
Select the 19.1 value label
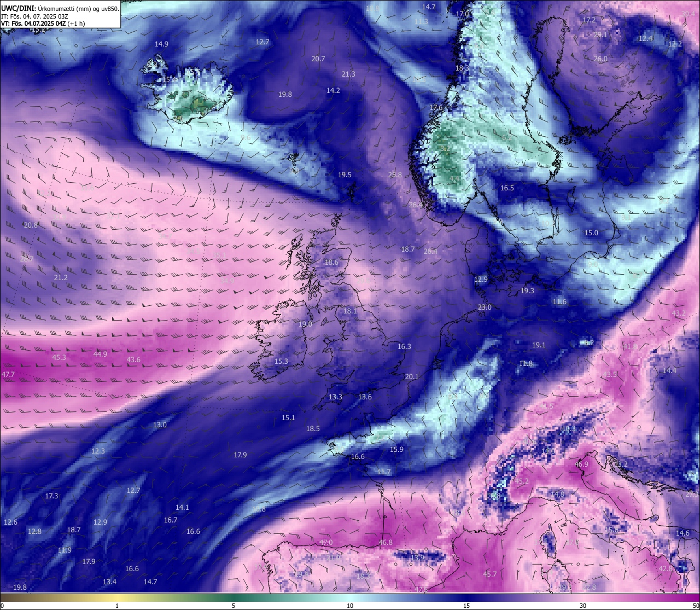tap(539, 345)
